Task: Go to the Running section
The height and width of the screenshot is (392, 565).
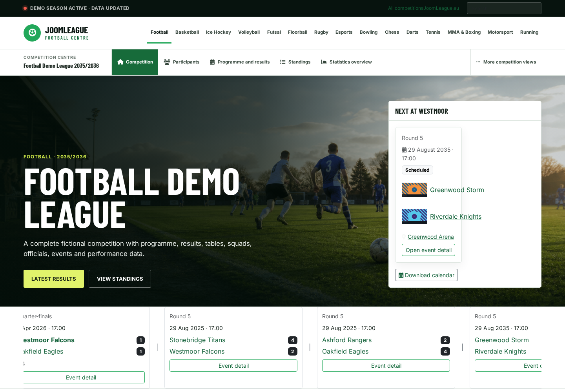Action: [529, 32]
